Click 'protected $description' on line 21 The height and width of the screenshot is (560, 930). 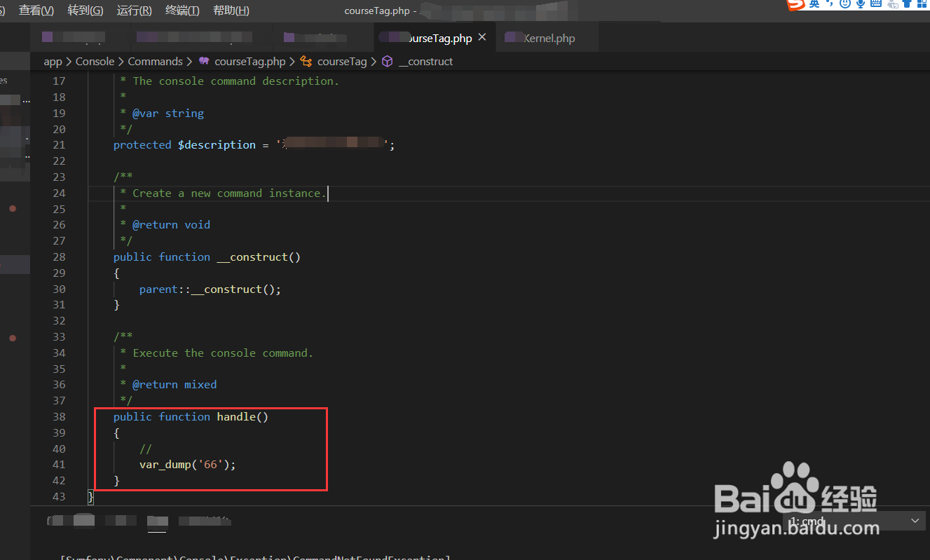tap(184, 145)
